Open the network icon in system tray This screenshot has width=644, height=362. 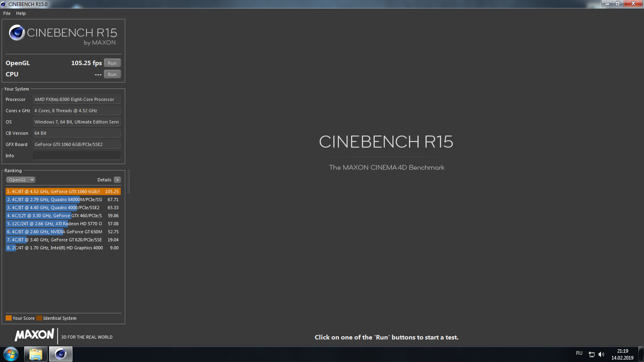[592, 354]
